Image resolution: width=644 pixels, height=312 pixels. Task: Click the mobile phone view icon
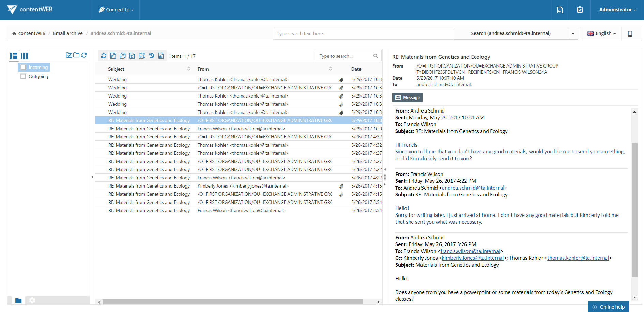click(x=630, y=34)
